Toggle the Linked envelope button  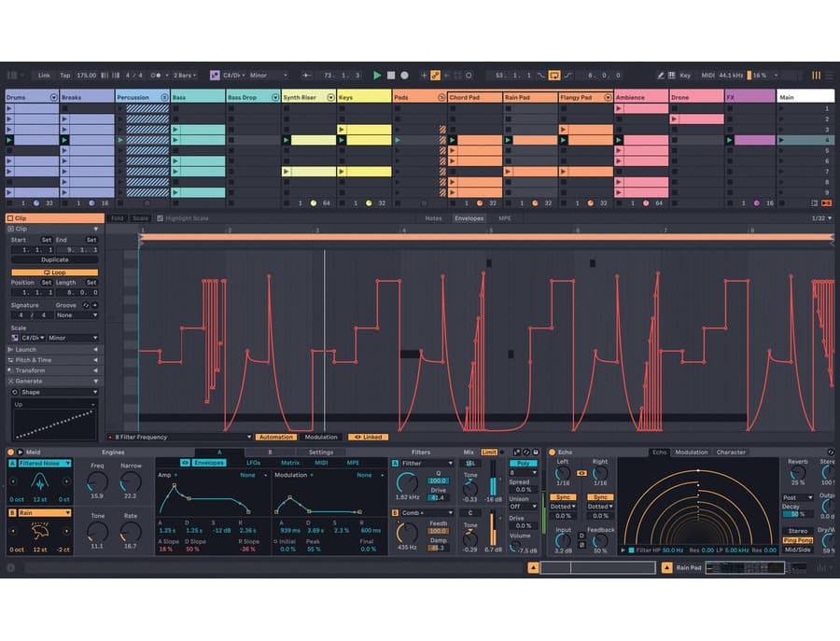click(x=368, y=437)
